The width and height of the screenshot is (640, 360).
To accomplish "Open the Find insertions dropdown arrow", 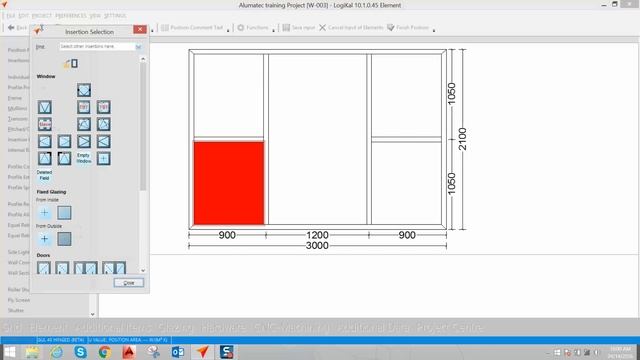I will (x=138, y=47).
